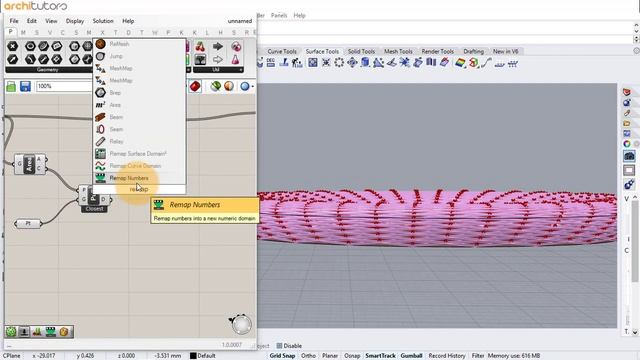Image resolution: width=640 pixels, height=360 pixels.
Task: Toggle Ortho mode in status bar
Action: pos(309,356)
